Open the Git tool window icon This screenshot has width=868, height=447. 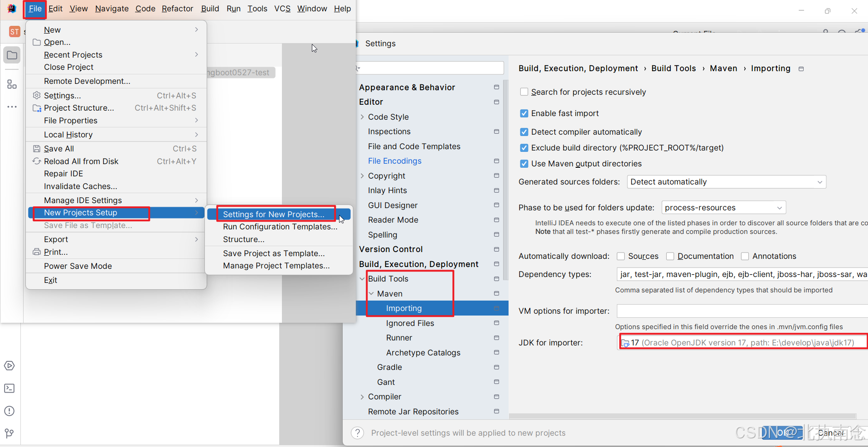coord(9,433)
